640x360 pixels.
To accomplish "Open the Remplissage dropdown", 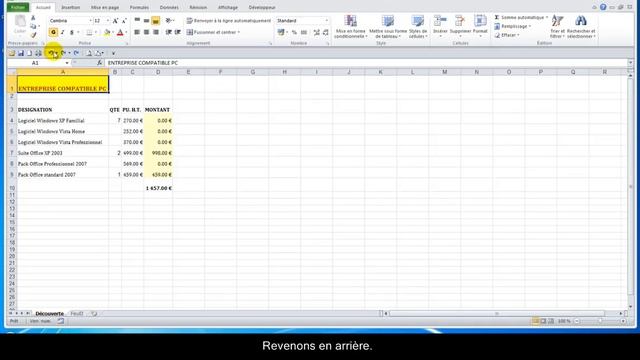I will [x=513, y=27].
